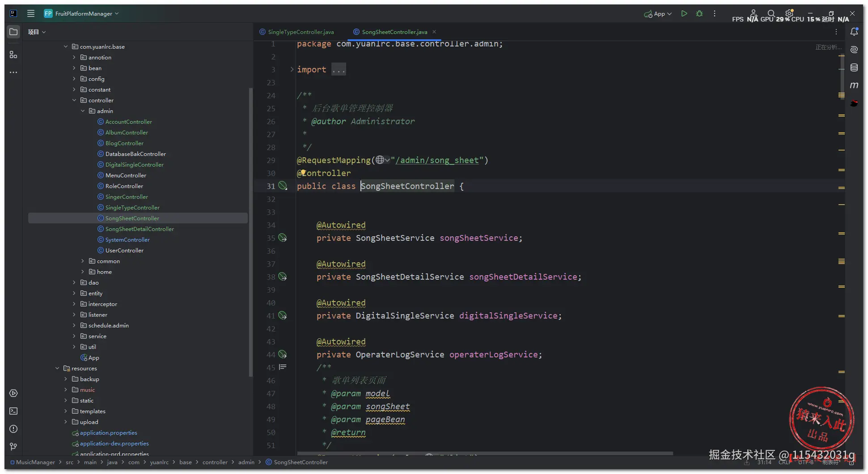
Task: Click the globe icon in RequestMapping
Action: click(380, 160)
